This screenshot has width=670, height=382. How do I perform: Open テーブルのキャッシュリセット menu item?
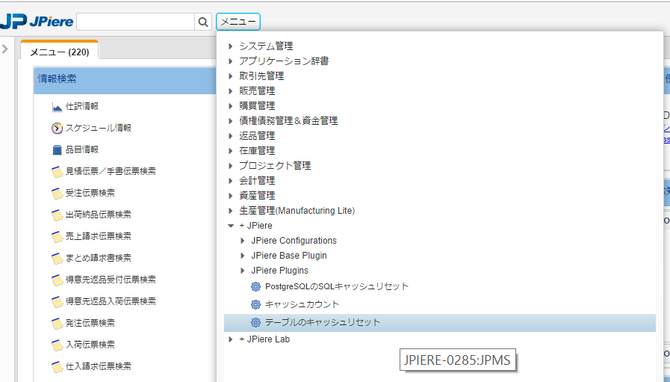[x=323, y=323]
